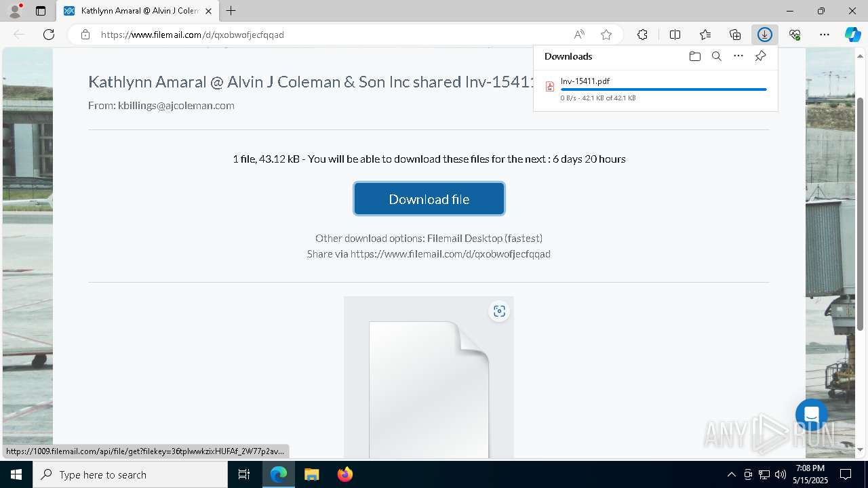The width and height of the screenshot is (868, 488).
Task: Click PDF file icon in Downloads
Action: (x=550, y=87)
